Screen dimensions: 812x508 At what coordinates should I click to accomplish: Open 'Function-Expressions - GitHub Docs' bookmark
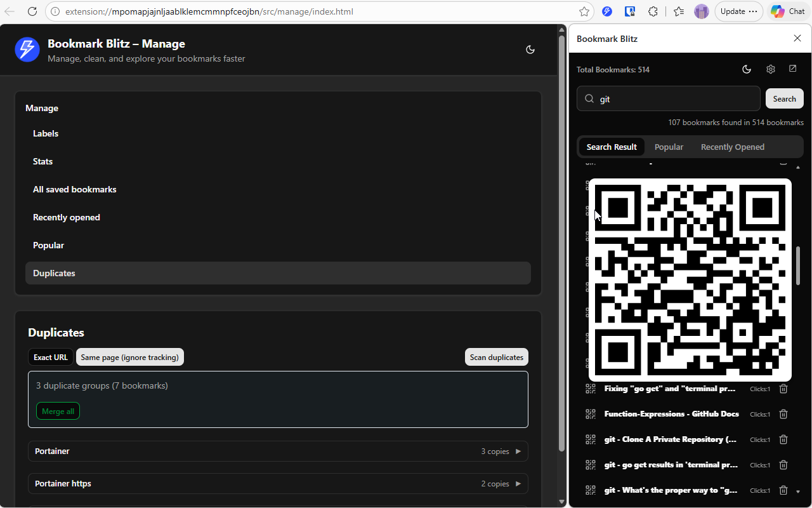672,414
